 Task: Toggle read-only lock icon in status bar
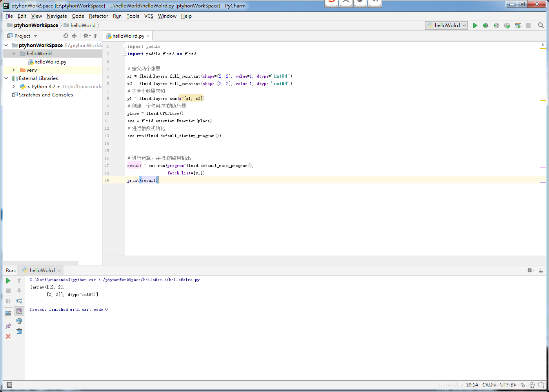click(x=523, y=385)
